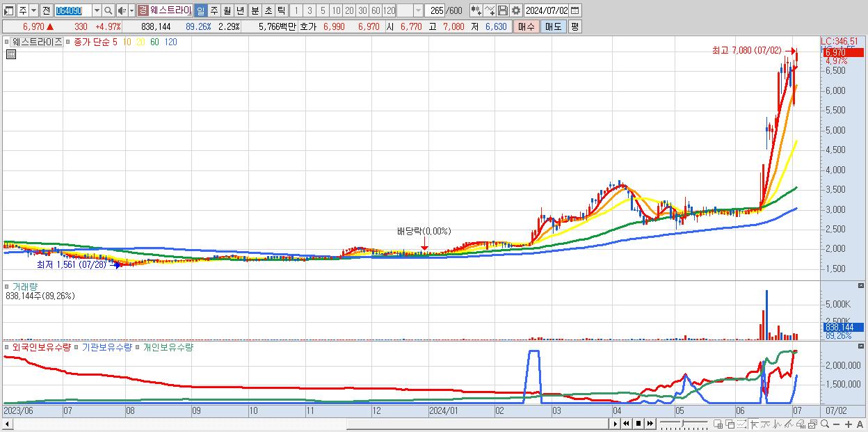Click the scrollbar right arrow

(615, 424)
